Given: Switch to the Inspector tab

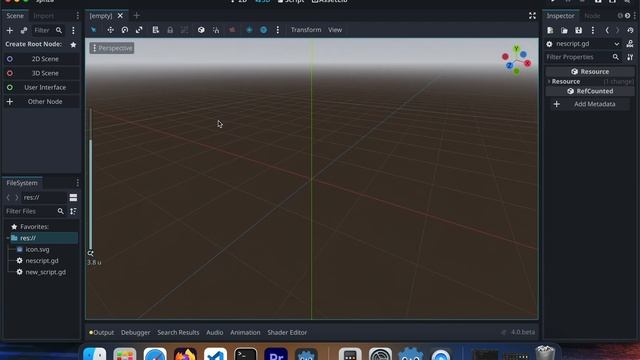Looking at the screenshot, I should [x=560, y=16].
